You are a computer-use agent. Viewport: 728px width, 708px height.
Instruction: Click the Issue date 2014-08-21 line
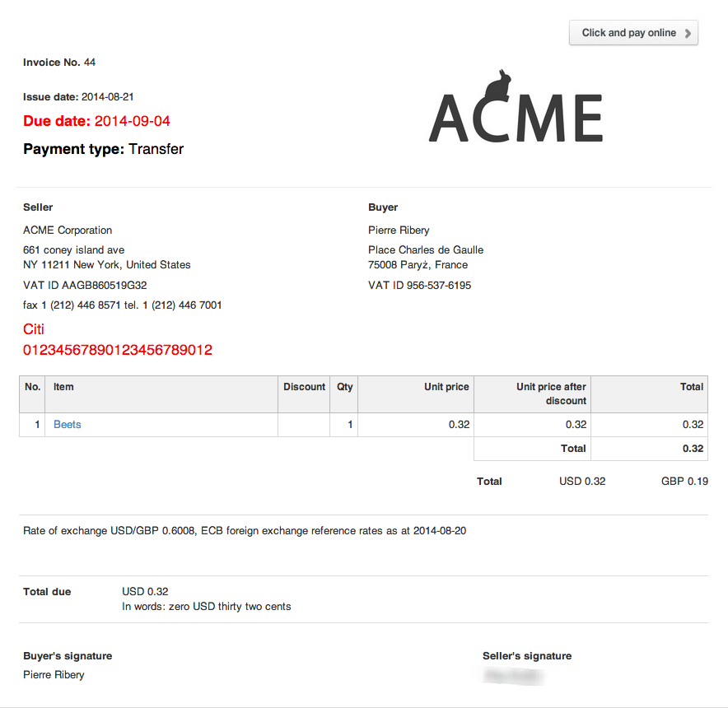click(78, 97)
